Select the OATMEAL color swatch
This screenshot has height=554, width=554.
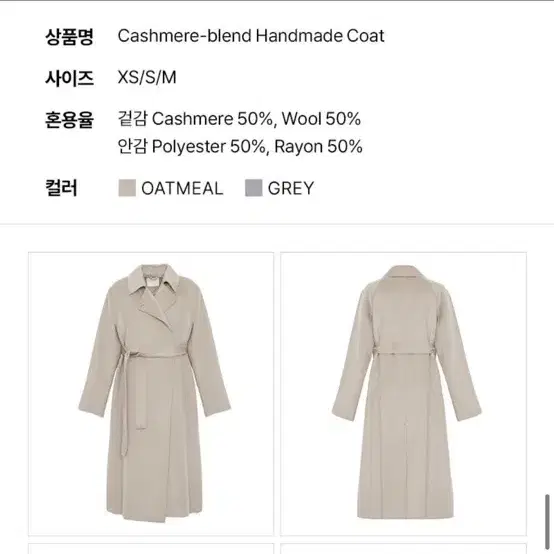coord(127,188)
